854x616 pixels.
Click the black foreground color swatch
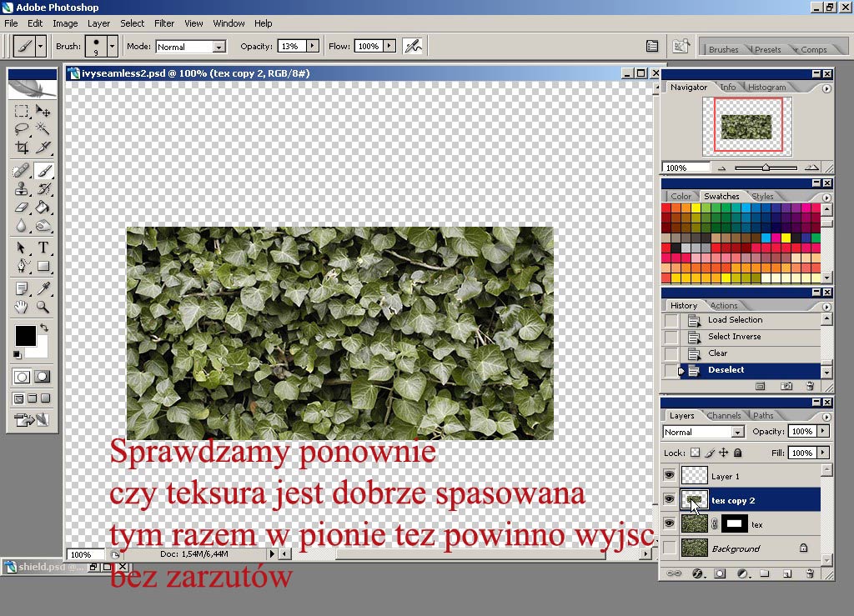25,336
